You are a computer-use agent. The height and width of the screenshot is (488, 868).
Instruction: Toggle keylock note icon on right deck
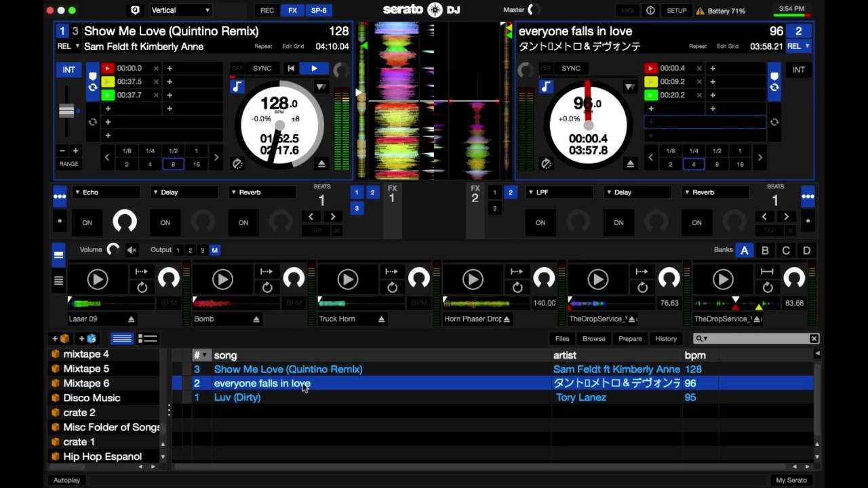[x=546, y=87]
